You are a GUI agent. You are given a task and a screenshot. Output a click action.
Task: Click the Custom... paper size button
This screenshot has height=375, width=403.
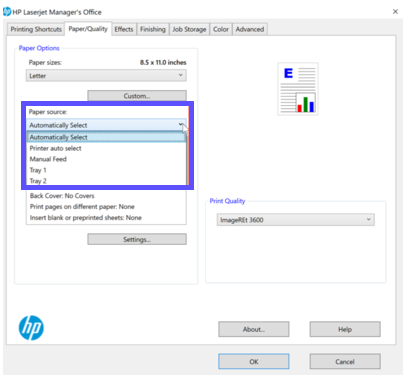[137, 96]
